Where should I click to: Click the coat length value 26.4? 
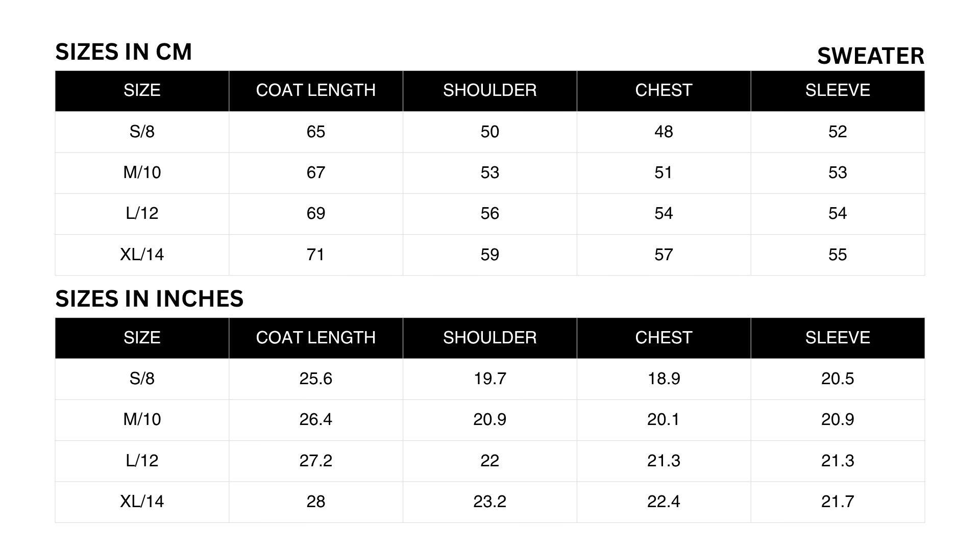pyautogui.click(x=315, y=419)
